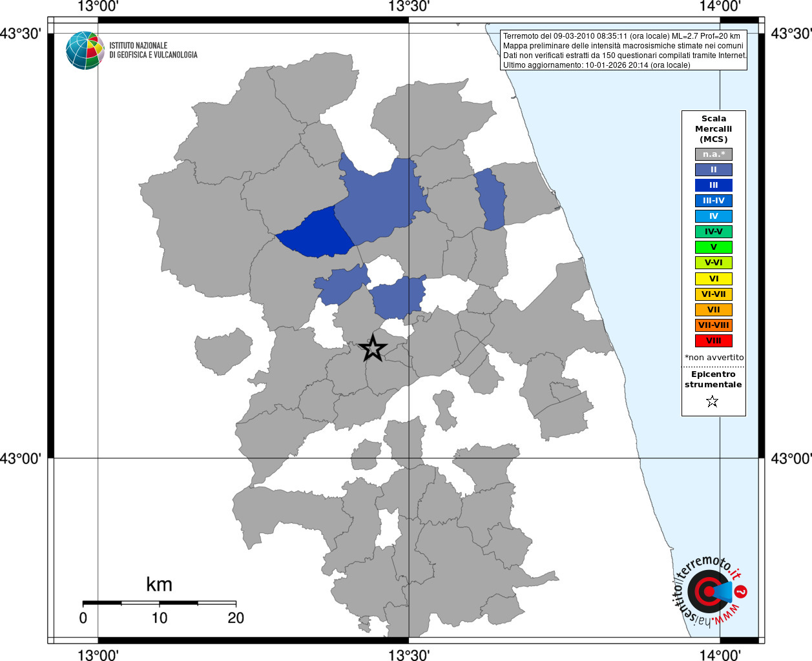Click the legend epicenter star symbol
The height and width of the screenshot is (661, 812).
[x=713, y=402]
